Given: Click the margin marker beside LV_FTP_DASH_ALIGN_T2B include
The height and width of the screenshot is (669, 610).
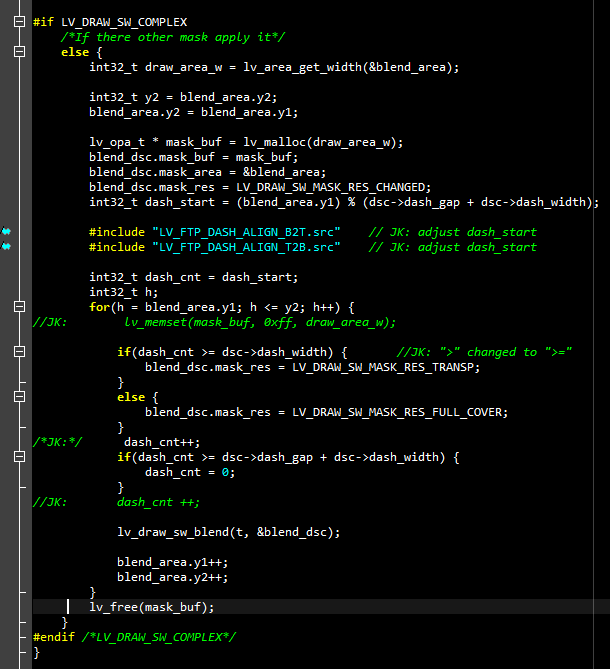Looking at the screenshot, I should (6, 246).
